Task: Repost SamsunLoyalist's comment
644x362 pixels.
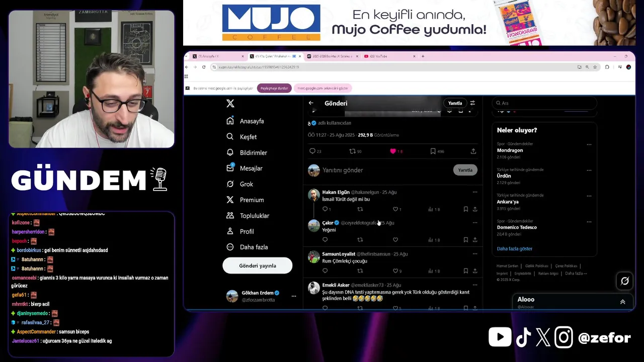Action: tap(360, 271)
